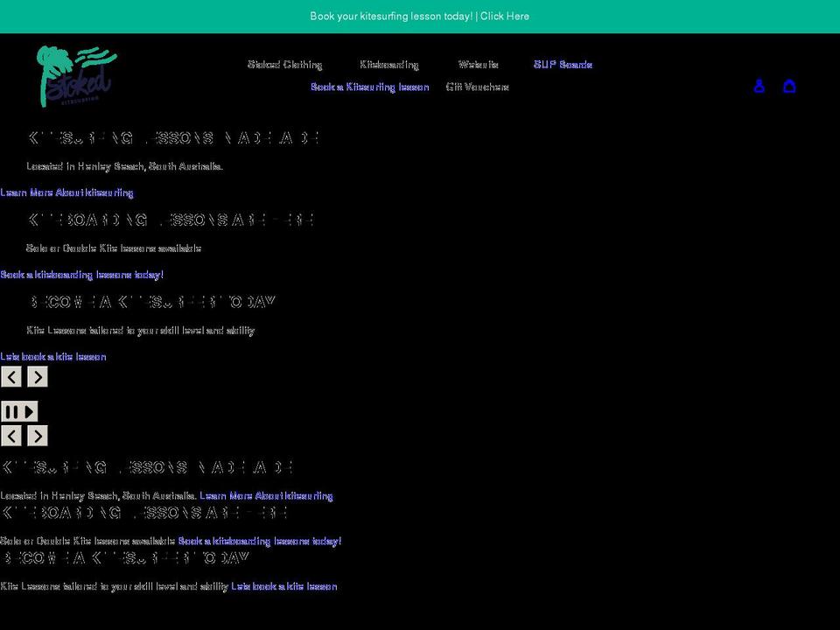Open the account login icon
This screenshot has height=630, width=840.
click(759, 86)
